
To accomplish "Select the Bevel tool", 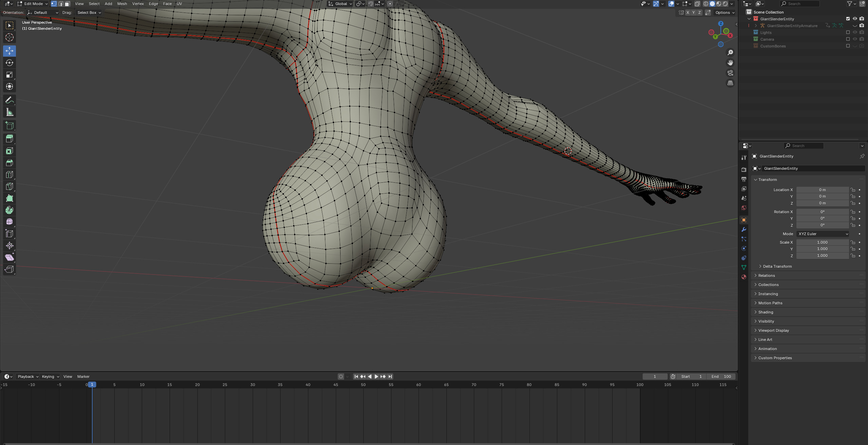I will (9, 163).
